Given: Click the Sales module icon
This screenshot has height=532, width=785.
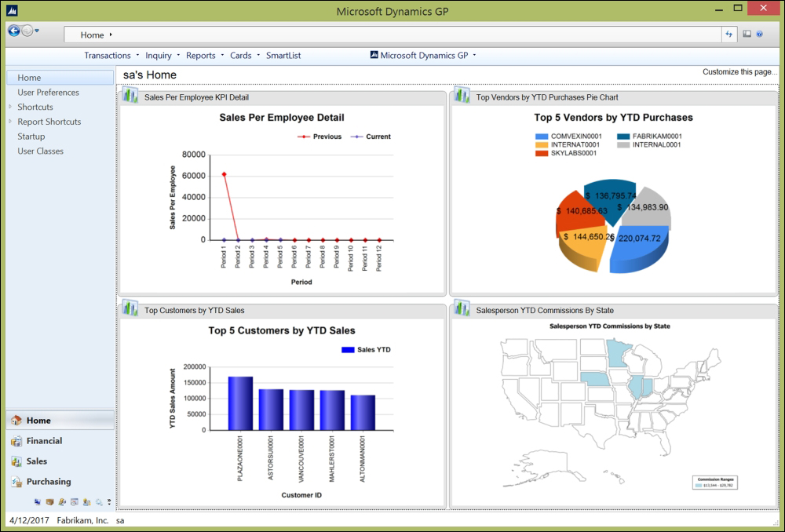Looking at the screenshot, I should tap(16, 461).
